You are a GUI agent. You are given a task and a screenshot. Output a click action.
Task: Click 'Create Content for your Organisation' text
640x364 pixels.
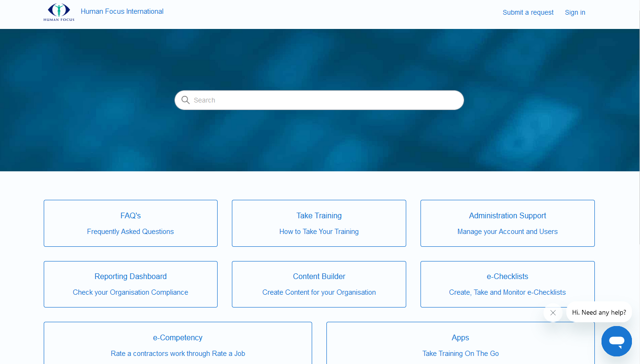point(319,292)
